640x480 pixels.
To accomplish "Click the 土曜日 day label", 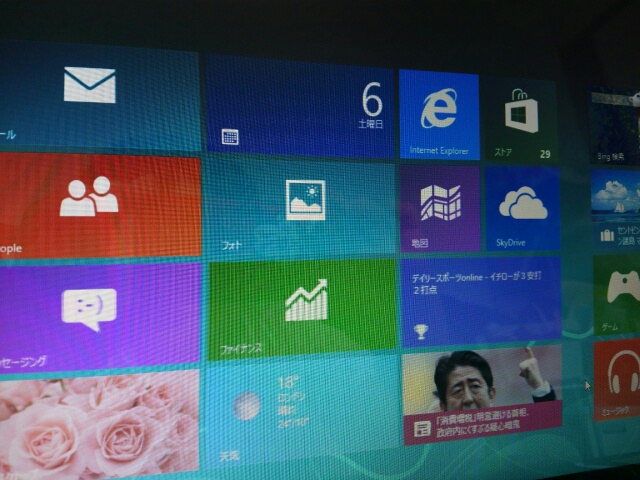I will [x=371, y=124].
